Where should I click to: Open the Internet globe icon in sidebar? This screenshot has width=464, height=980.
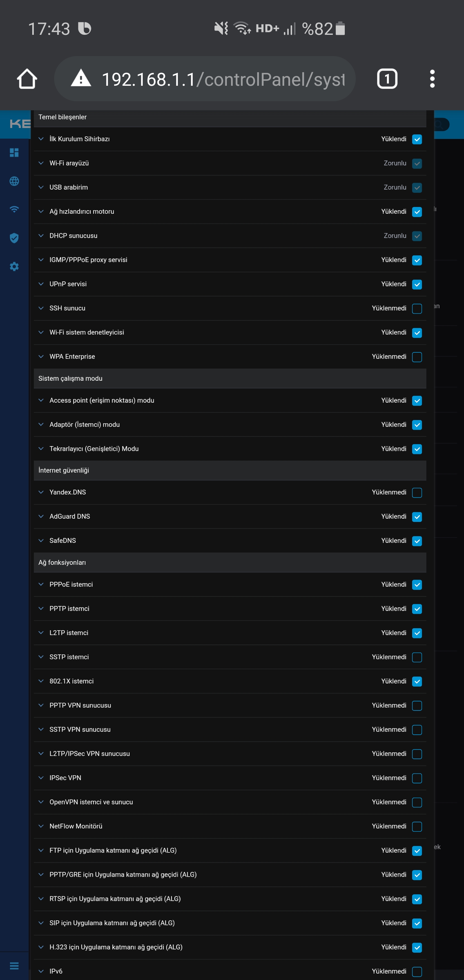[x=14, y=181]
